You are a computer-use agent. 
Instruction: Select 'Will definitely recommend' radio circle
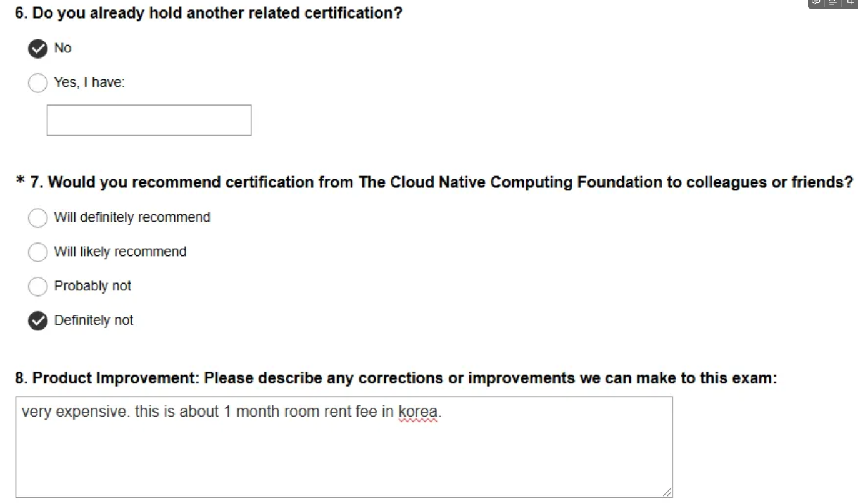(x=38, y=218)
